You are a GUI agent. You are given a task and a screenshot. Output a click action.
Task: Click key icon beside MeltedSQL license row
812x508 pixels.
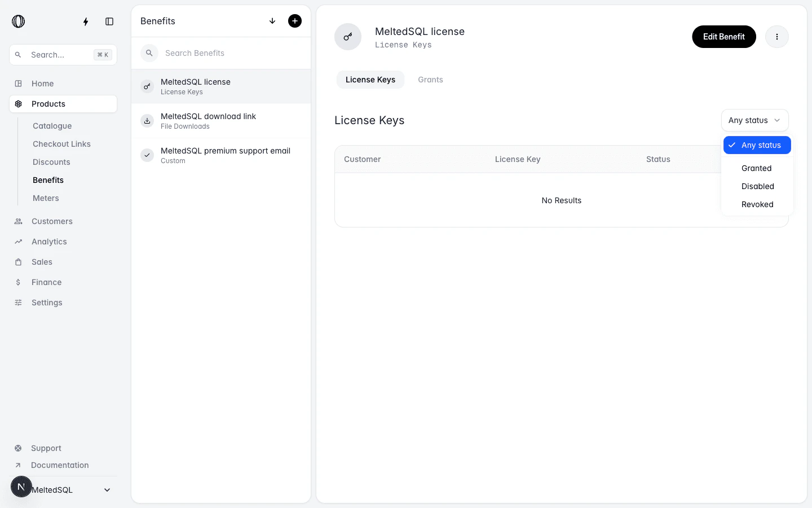tap(147, 86)
